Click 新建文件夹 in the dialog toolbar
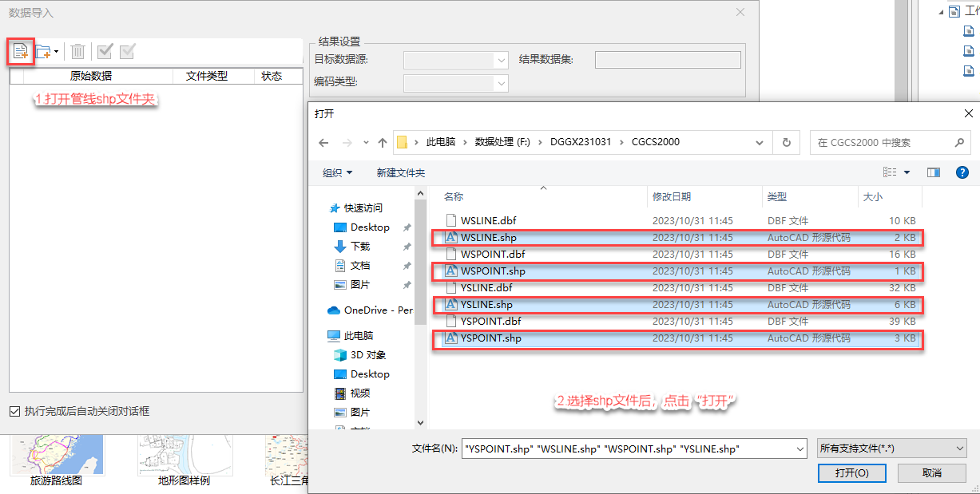Image resolution: width=980 pixels, height=494 pixels. (400, 172)
